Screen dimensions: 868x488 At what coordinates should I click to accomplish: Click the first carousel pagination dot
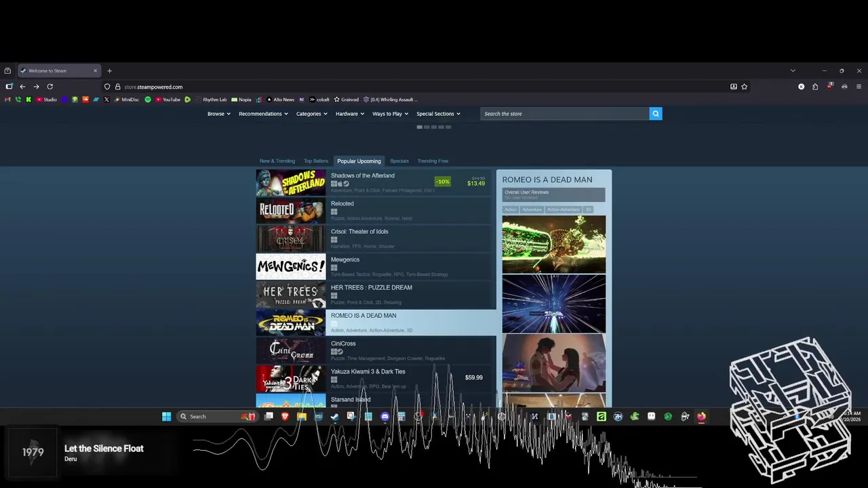(x=419, y=127)
